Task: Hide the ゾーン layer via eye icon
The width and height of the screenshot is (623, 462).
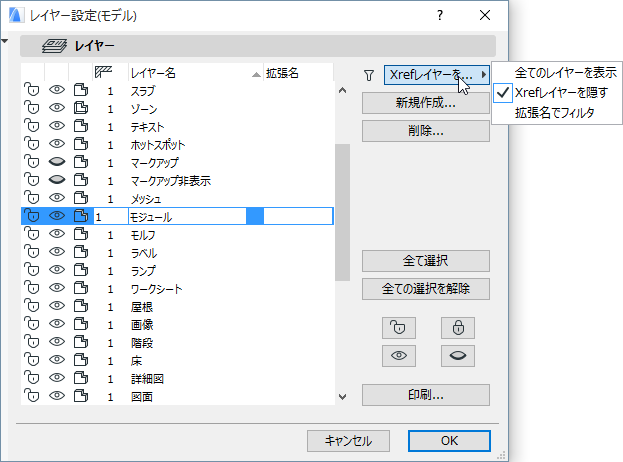Action: (57, 109)
